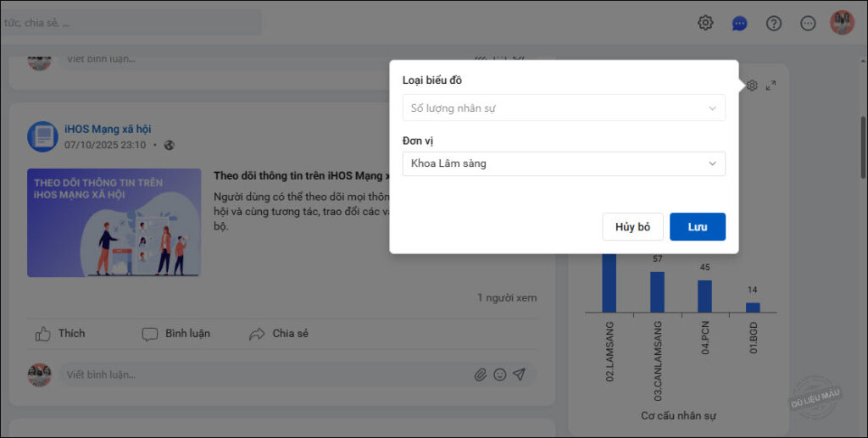The height and width of the screenshot is (438, 868).
Task: Click the page vertical scrollbar thumb
Action: [863, 147]
